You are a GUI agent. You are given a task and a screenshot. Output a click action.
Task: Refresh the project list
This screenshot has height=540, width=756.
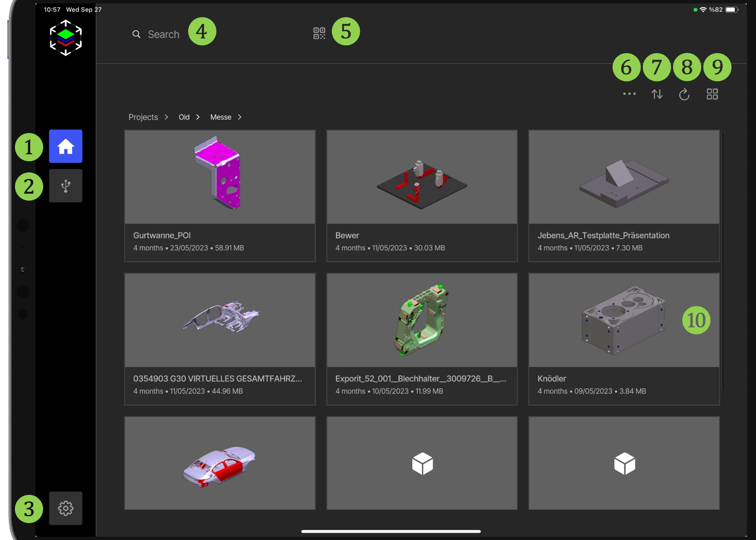pyautogui.click(x=684, y=94)
